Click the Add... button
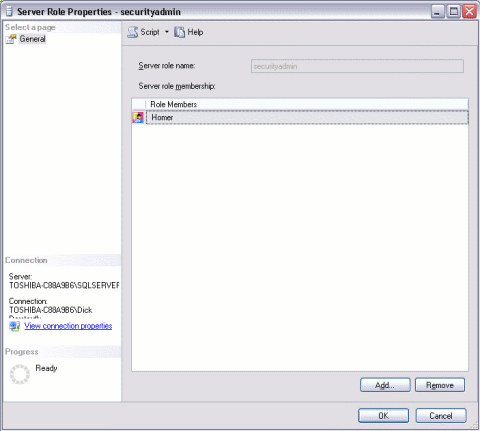Image resolution: width=480 pixels, height=431 pixels. tap(385, 385)
